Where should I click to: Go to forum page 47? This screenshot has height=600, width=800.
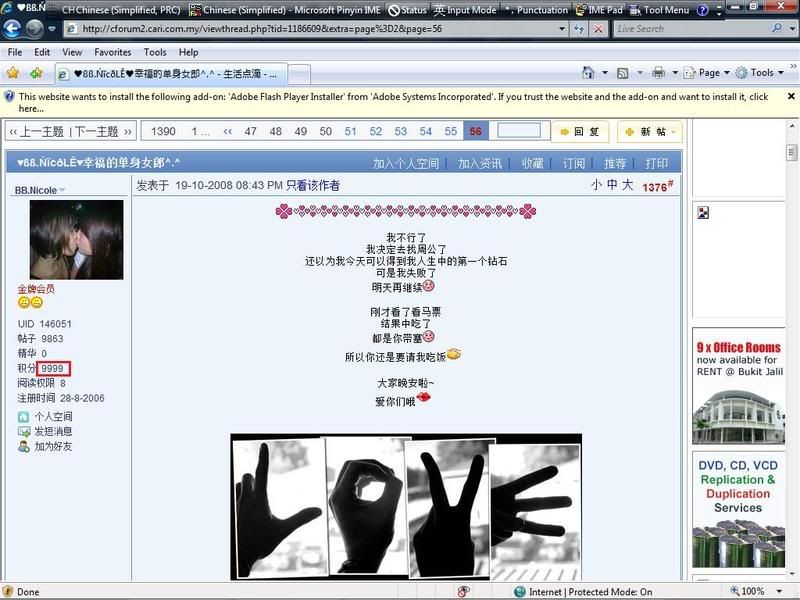point(250,131)
